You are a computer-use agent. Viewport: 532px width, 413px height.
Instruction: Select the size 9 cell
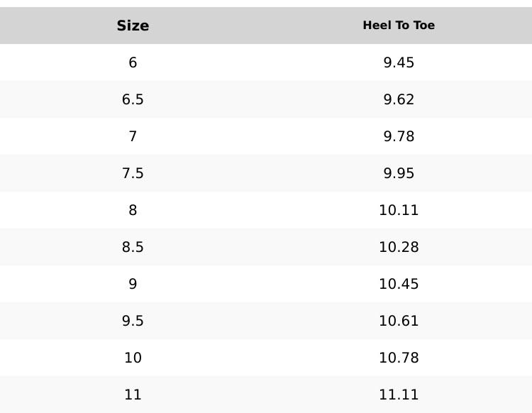pos(133,284)
